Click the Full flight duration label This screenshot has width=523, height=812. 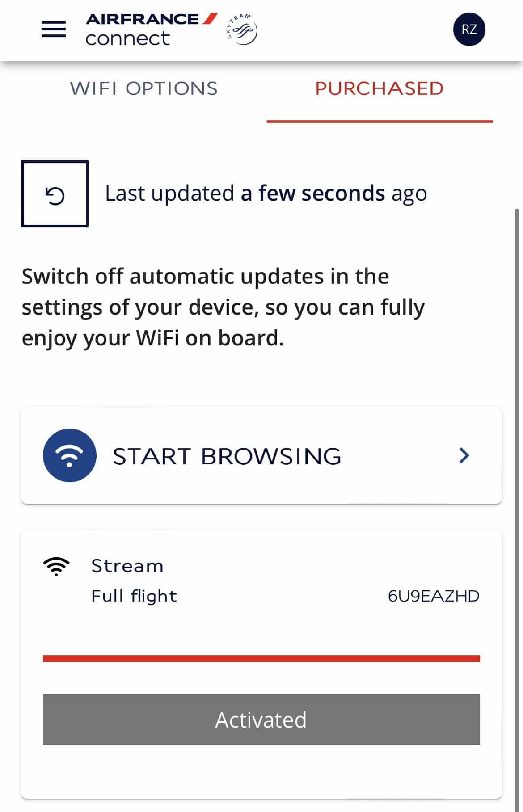tap(134, 596)
